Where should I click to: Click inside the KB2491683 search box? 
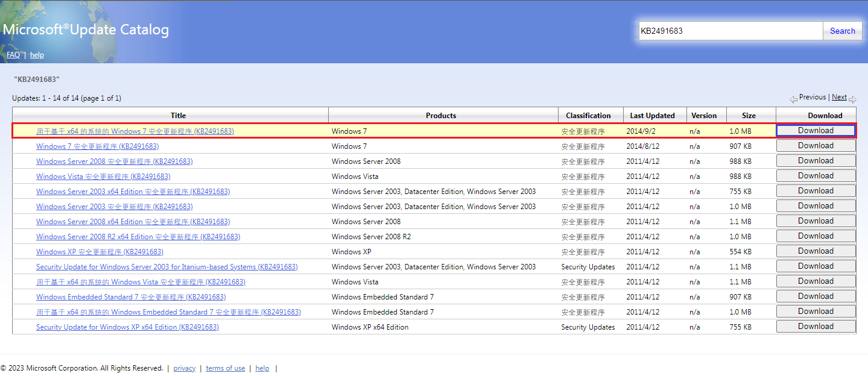coord(730,30)
